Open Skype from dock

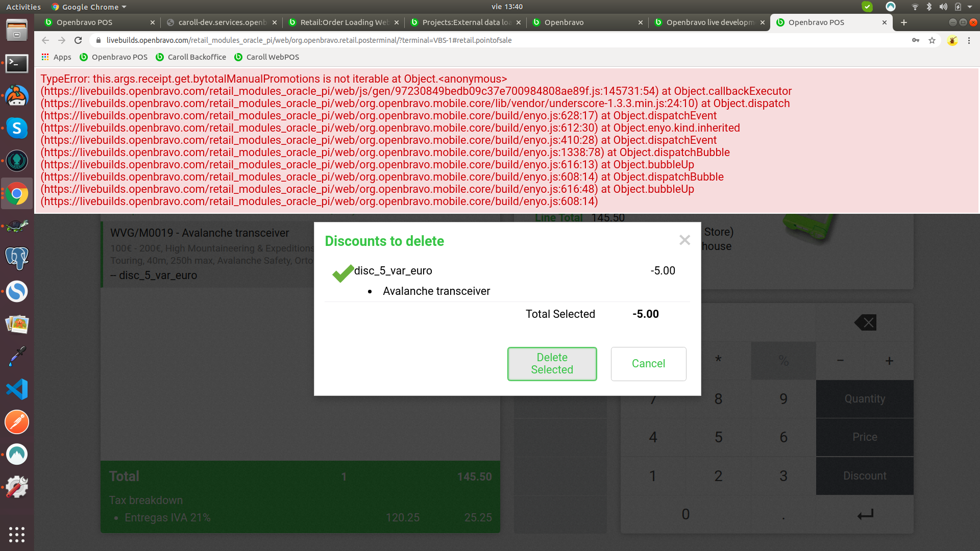17,128
